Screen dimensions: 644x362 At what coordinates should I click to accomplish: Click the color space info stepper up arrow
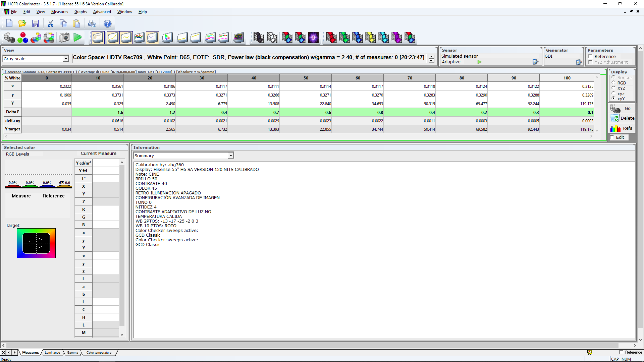[431, 56]
